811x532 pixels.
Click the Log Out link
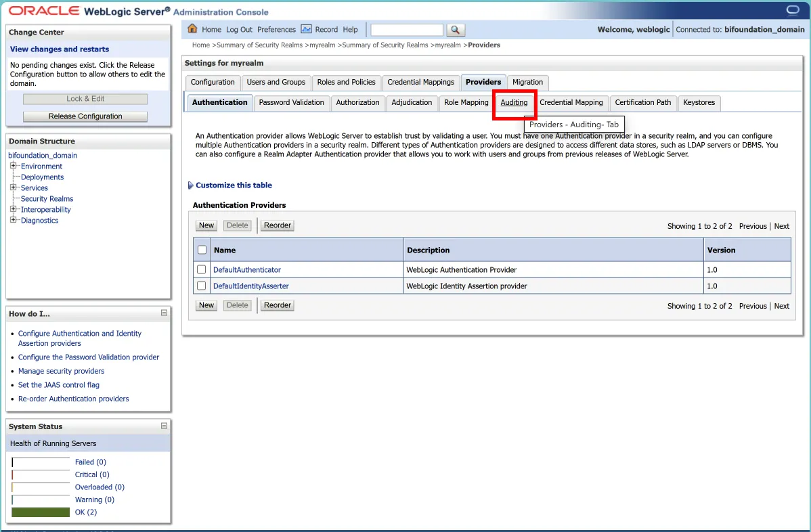click(x=239, y=30)
